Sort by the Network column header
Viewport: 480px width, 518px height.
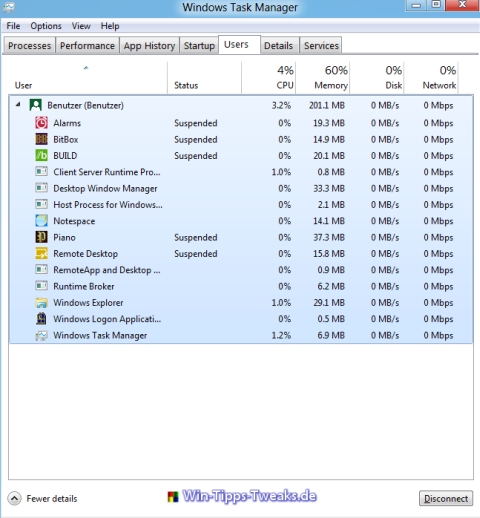point(431,78)
